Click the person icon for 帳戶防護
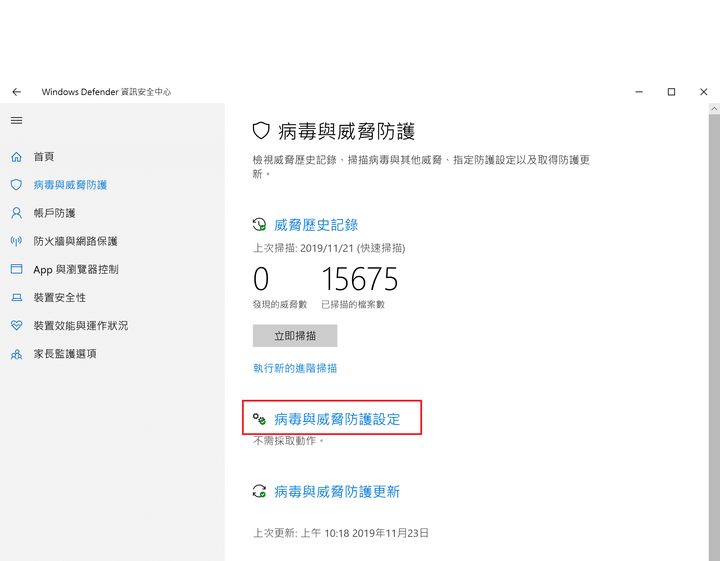720x561 pixels. (x=16, y=213)
